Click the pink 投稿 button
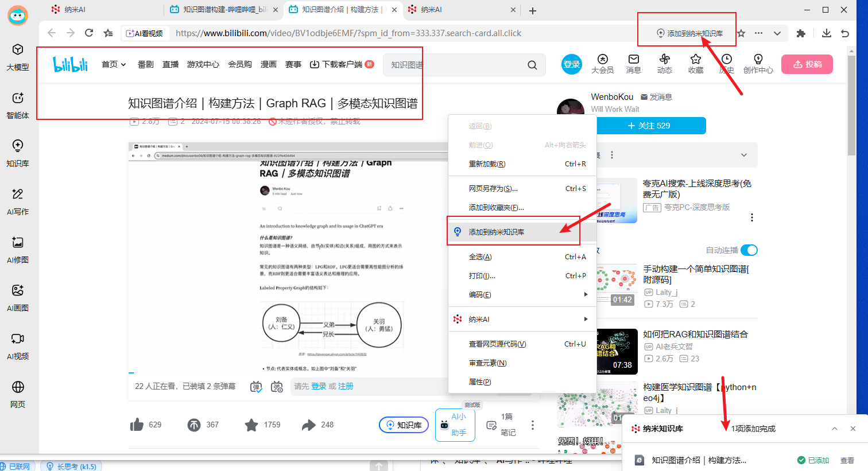The width and height of the screenshot is (868, 471). (807, 64)
